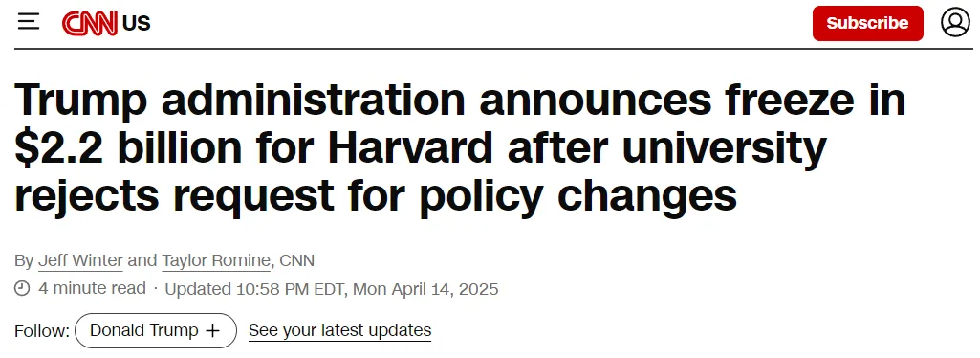980x358 pixels.
Task: Go to the US section label
Action: [137, 24]
